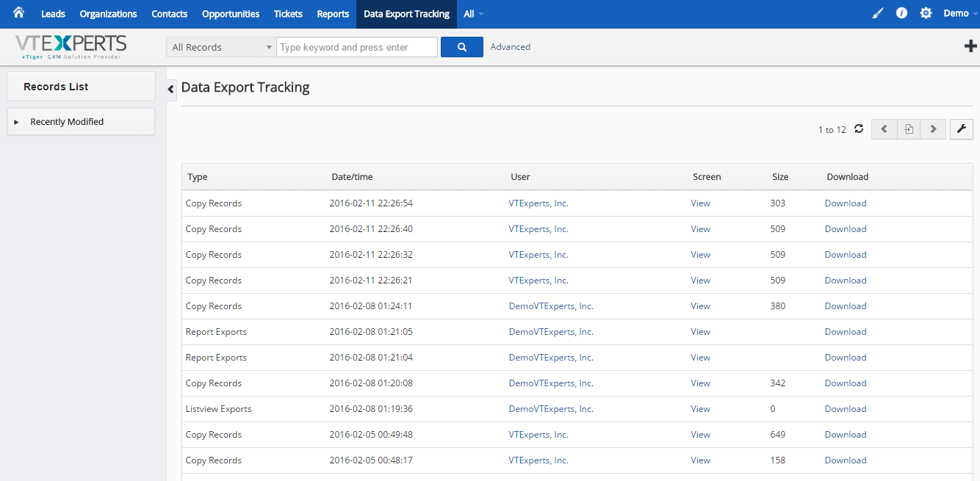The height and width of the screenshot is (481, 980).
Task: Go to the Home icon
Action: tap(18, 13)
